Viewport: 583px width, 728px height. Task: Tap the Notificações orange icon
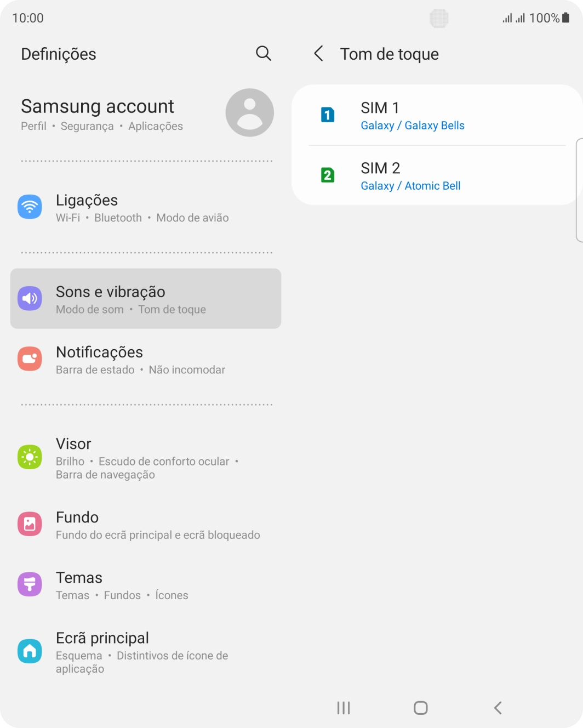click(30, 359)
